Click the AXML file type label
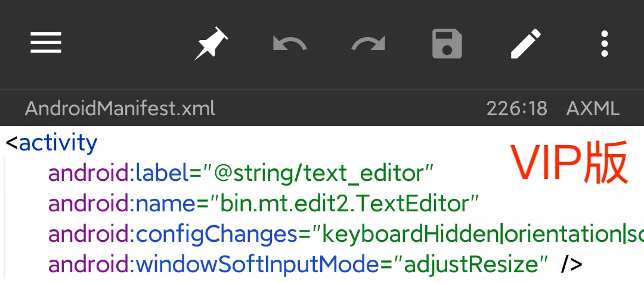Image resolution: width=644 pixels, height=283 pixels. (593, 109)
